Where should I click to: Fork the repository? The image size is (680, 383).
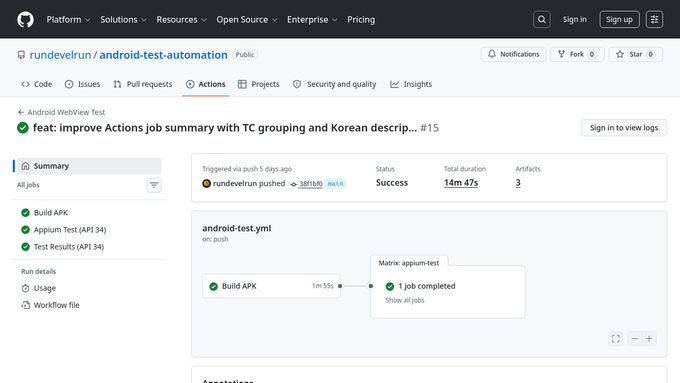pos(577,54)
